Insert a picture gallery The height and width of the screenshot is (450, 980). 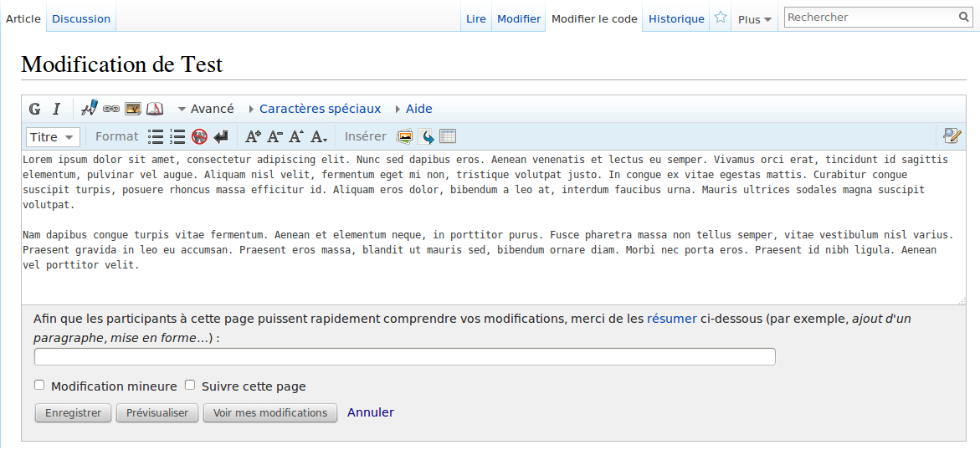(x=405, y=136)
